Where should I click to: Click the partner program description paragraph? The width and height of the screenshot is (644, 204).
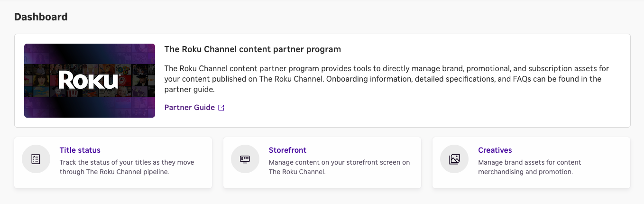tap(386, 79)
